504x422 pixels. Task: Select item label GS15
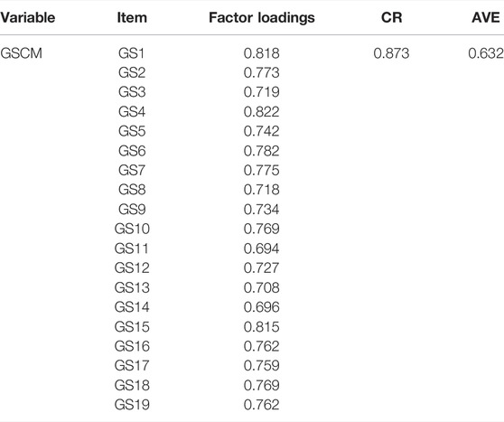pos(132,326)
